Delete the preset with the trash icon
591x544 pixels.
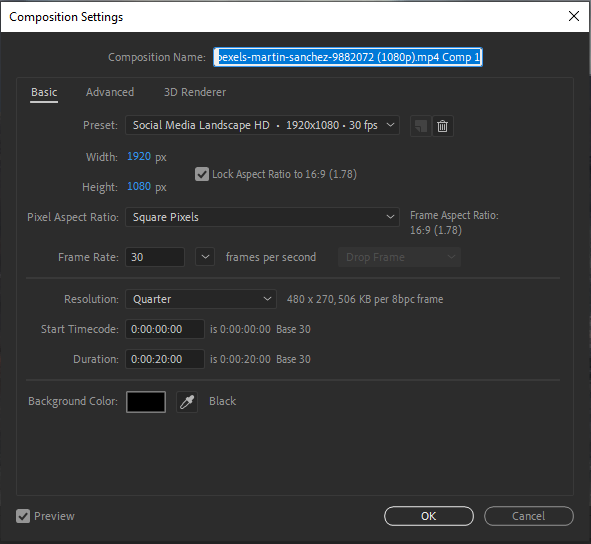442,126
